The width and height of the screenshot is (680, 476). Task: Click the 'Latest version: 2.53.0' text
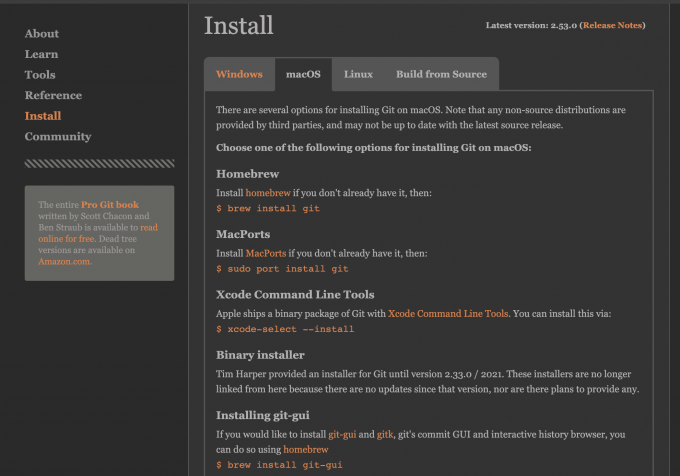[x=531, y=25]
